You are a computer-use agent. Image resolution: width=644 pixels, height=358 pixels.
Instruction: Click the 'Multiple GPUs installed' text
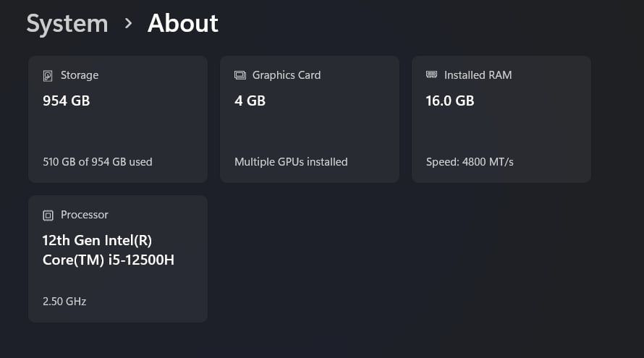click(x=291, y=162)
